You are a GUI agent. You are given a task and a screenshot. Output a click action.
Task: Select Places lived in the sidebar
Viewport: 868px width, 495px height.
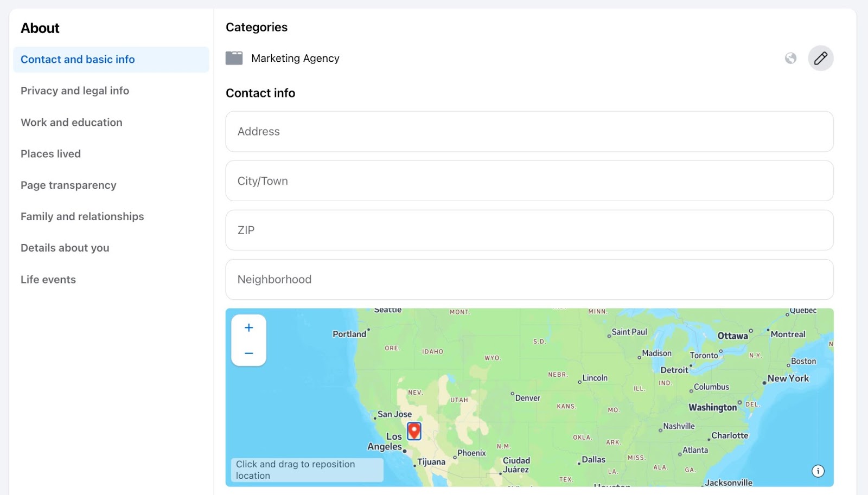50,153
